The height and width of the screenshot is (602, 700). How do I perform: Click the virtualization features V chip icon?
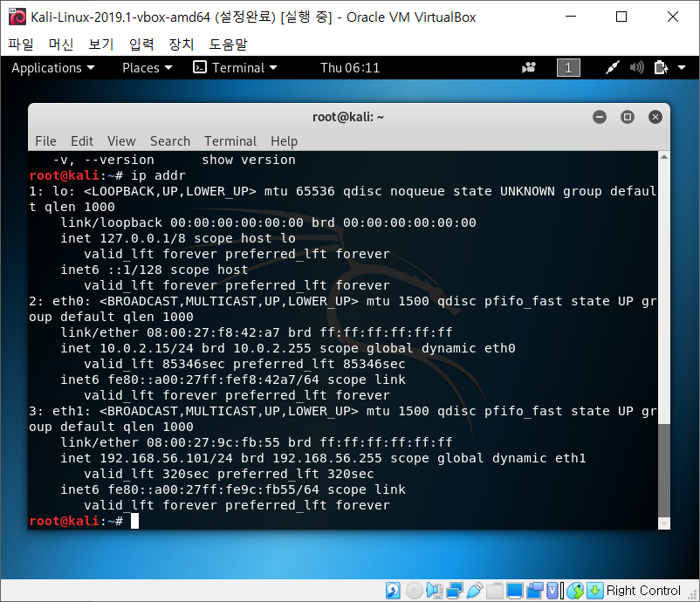(552, 591)
